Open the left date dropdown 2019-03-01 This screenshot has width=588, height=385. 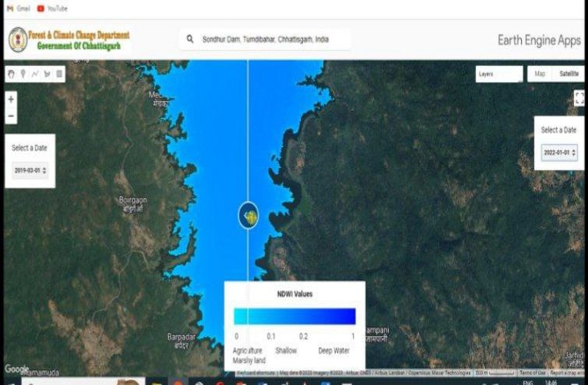pos(30,170)
